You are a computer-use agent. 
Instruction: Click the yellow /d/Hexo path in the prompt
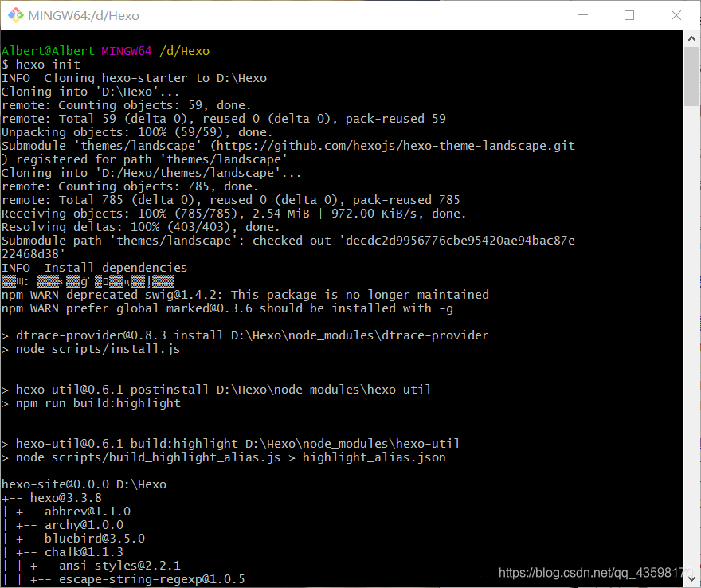(x=184, y=51)
